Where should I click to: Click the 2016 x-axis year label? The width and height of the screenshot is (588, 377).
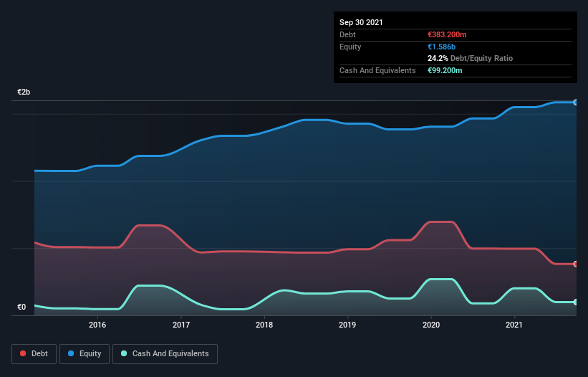click(x=97, y=325)
